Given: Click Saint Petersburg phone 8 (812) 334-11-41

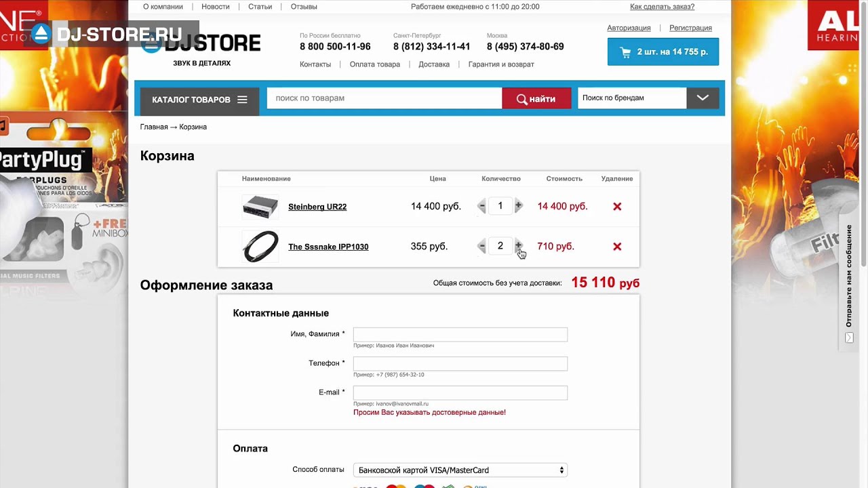Looking at the screenshot, I should tap(431, 47).
